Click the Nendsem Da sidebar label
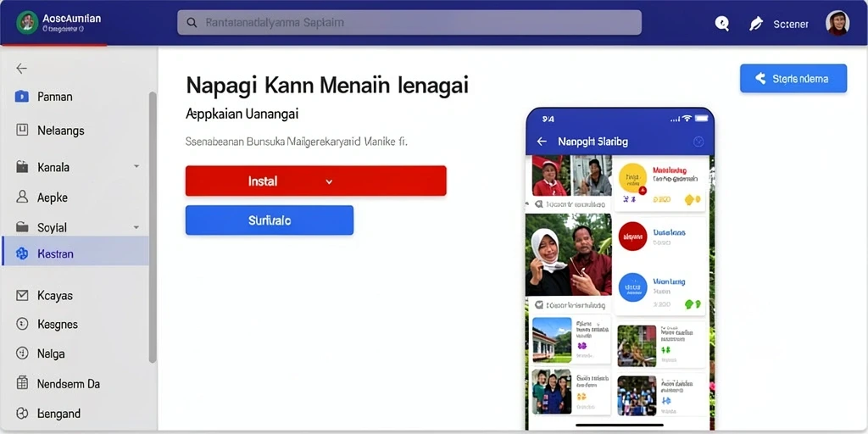Screen dimensions: 868x434 click(69, 384)
